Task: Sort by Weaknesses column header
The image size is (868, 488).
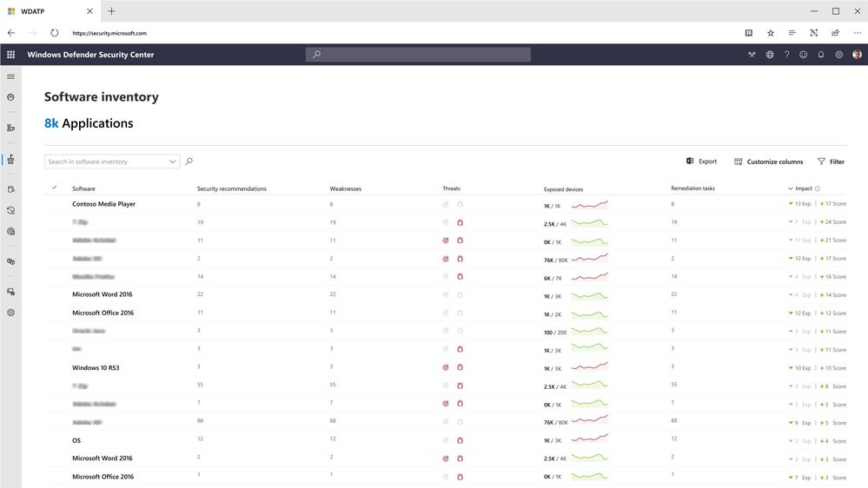Action: click(x=346, y=188)
